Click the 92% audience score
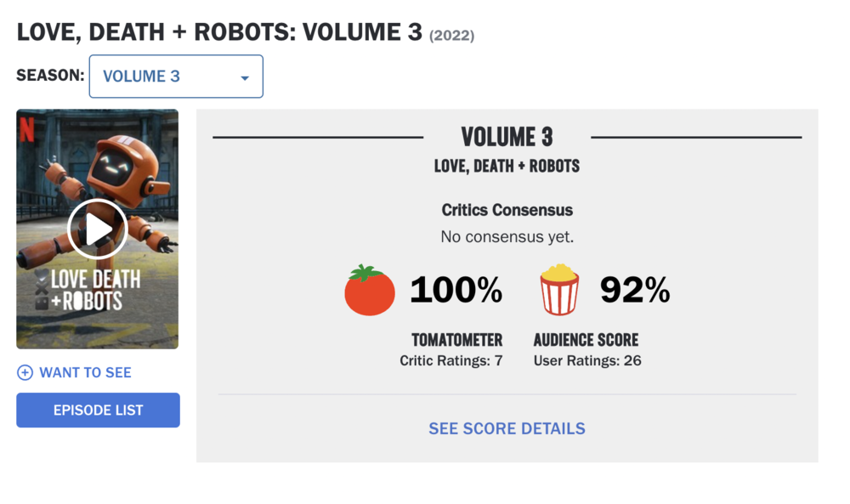This screenshot has width=850, height=504. point(635,290)
